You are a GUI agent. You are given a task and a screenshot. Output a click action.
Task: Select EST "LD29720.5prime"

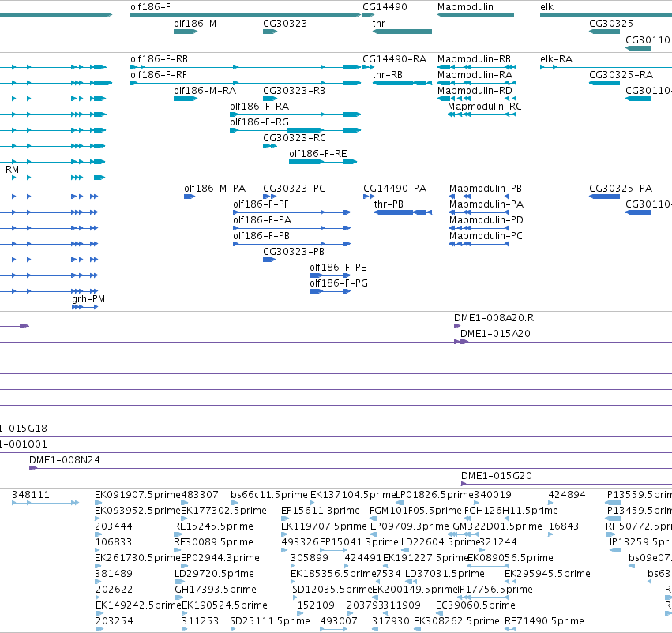click(214, 574)
